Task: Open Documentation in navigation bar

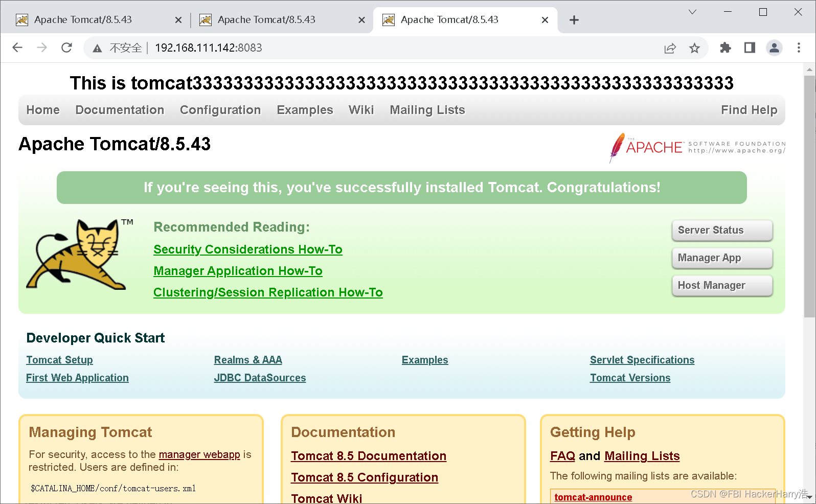Action: [120, 110]
